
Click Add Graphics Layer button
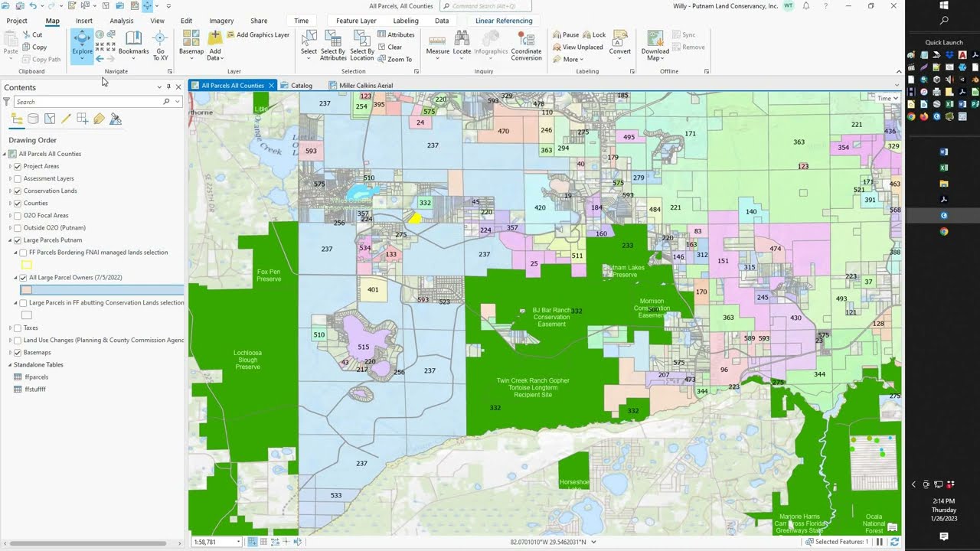258,34
